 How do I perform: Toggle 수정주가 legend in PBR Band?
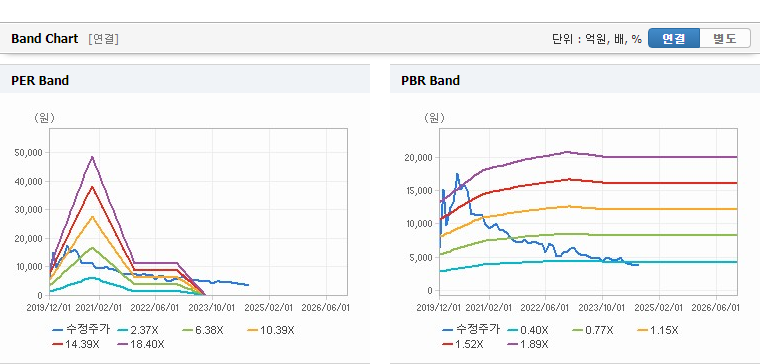point(471,330)
